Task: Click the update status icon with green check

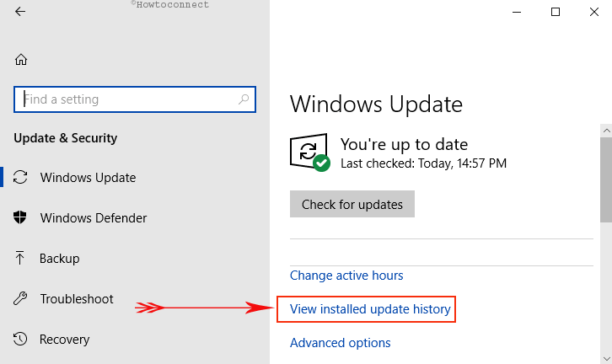Action: point(310,152)
